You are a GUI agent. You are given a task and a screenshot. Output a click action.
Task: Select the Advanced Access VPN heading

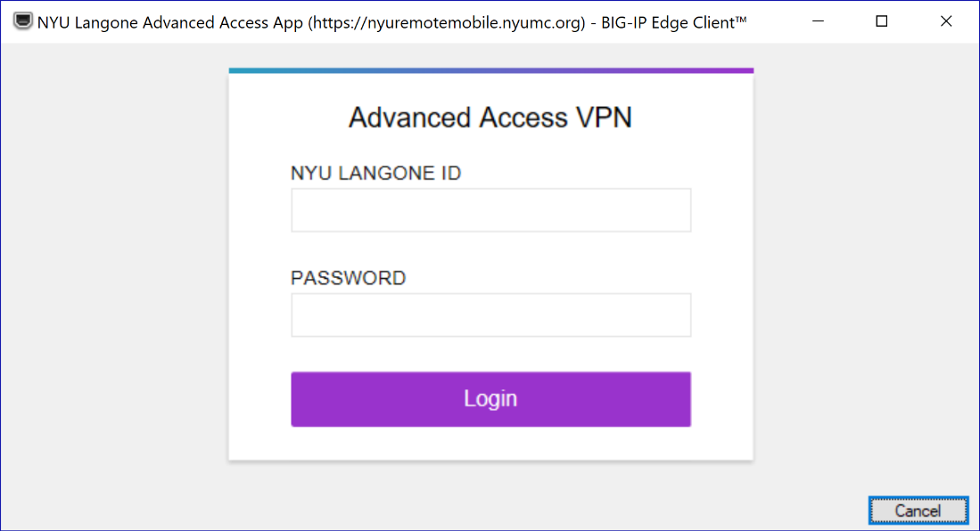click(x=490, y=117)
